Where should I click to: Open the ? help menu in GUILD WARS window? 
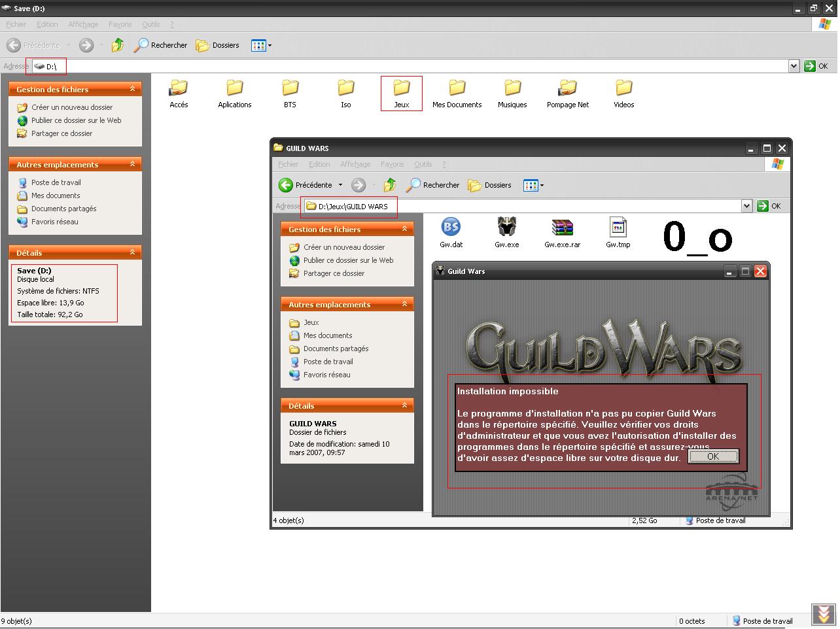[x=444, y=164]
